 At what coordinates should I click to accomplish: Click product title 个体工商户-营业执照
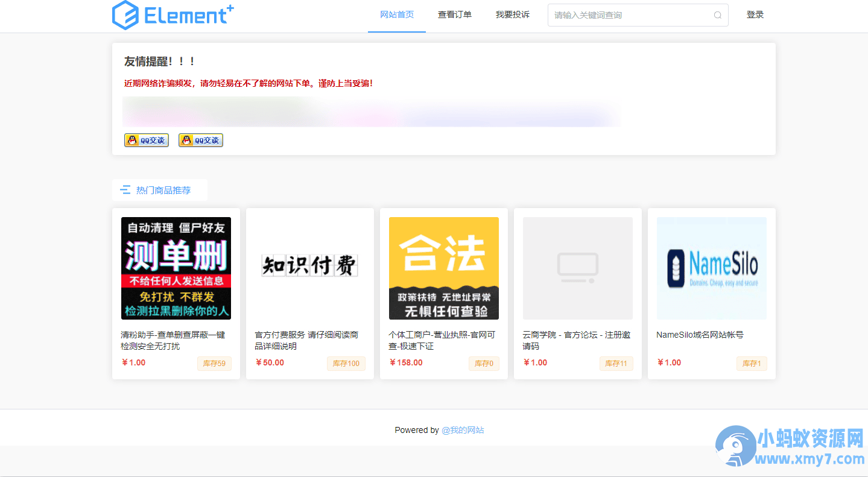442,341
